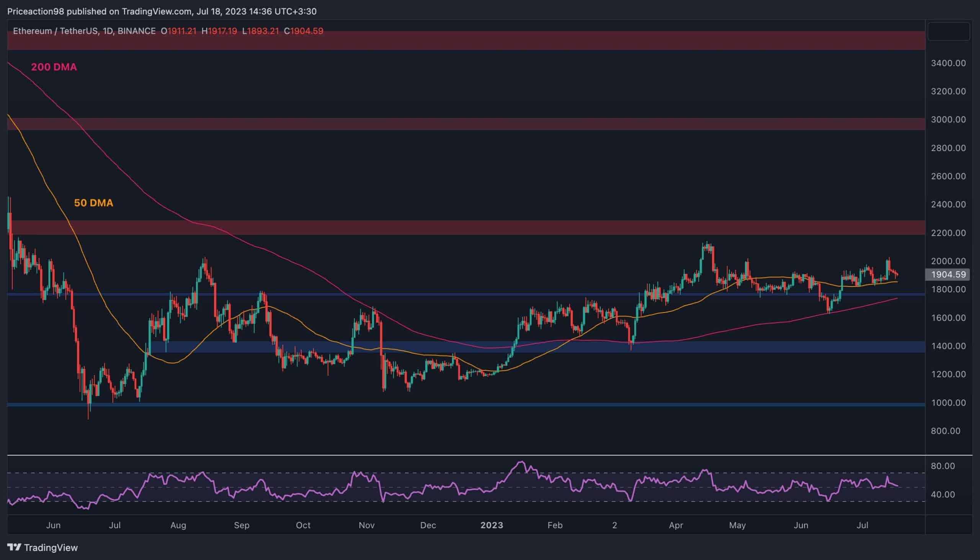Click the May label on time axis
Screen dimensions: 980x560
pos(738,526)
